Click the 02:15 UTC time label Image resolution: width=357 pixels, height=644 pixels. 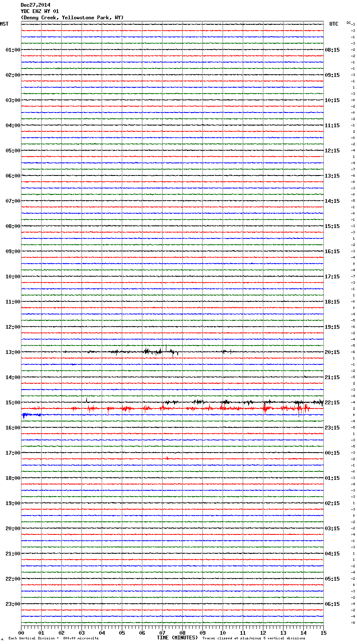point(332,503)
